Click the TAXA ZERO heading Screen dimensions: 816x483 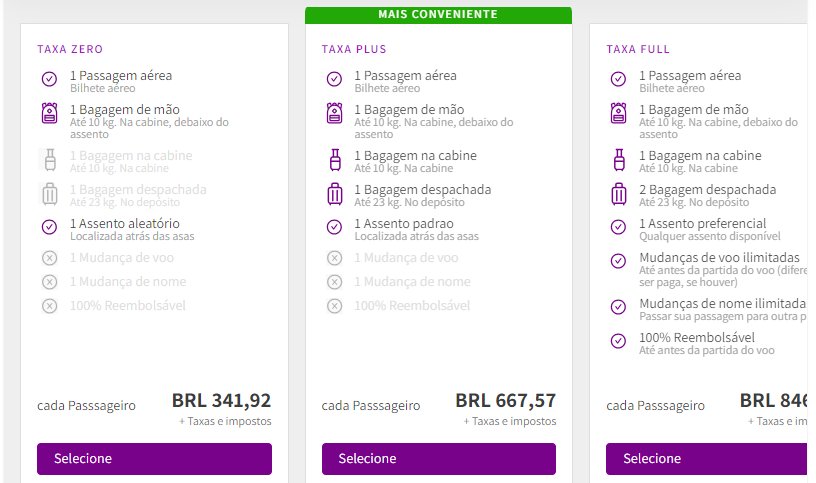pos(70,49)
